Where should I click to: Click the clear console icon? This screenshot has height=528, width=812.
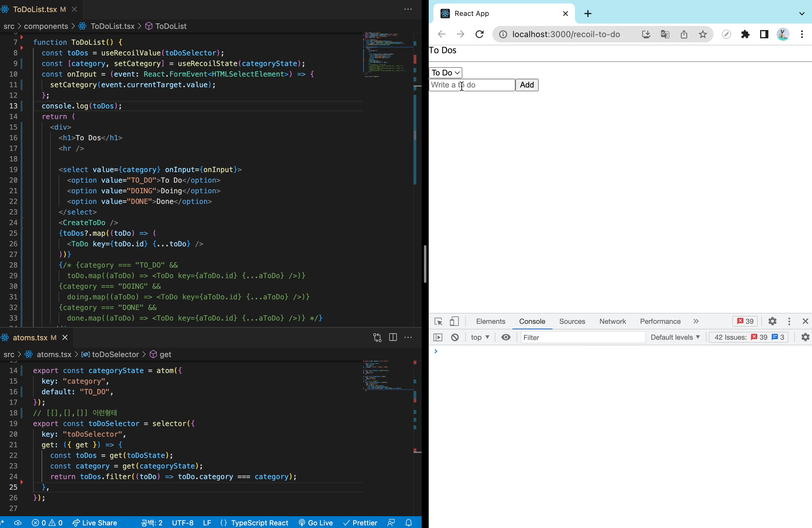[x=455, y=337]
